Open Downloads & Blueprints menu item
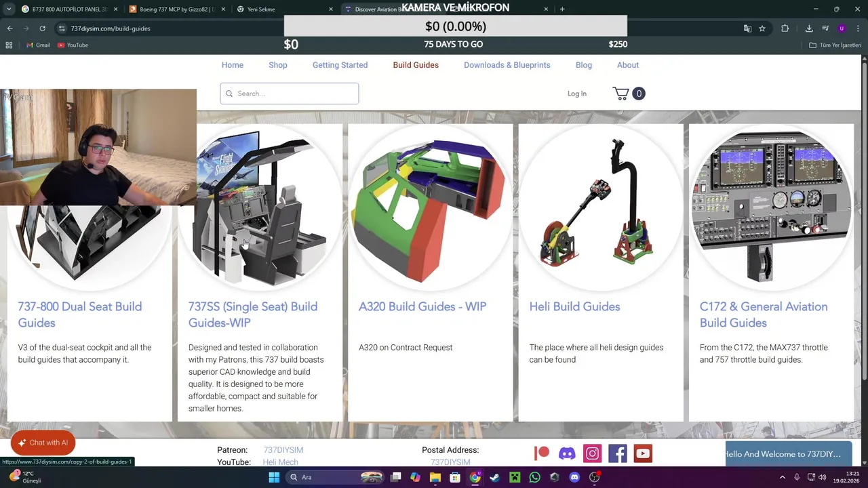The image size is (868, 488). click(507, 65)
